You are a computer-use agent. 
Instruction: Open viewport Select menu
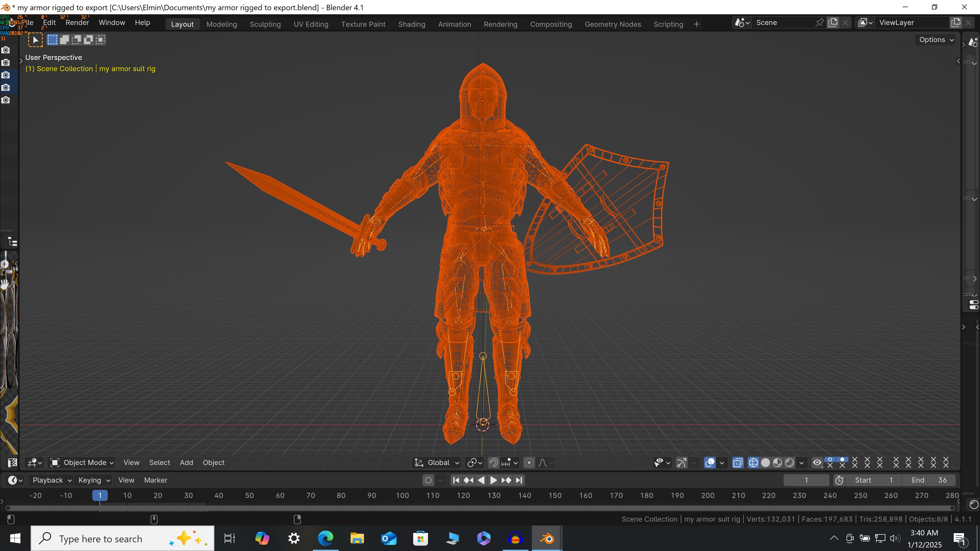[x=160, y=462]
